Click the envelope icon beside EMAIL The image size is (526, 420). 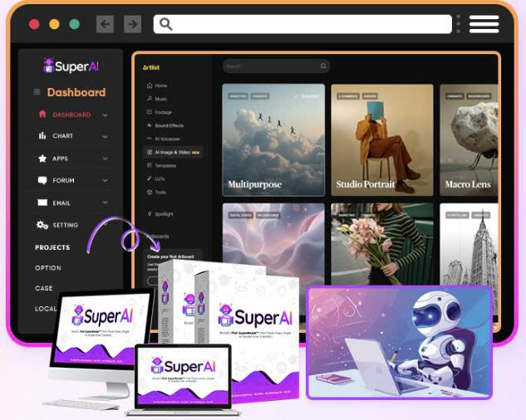(42, 203)
